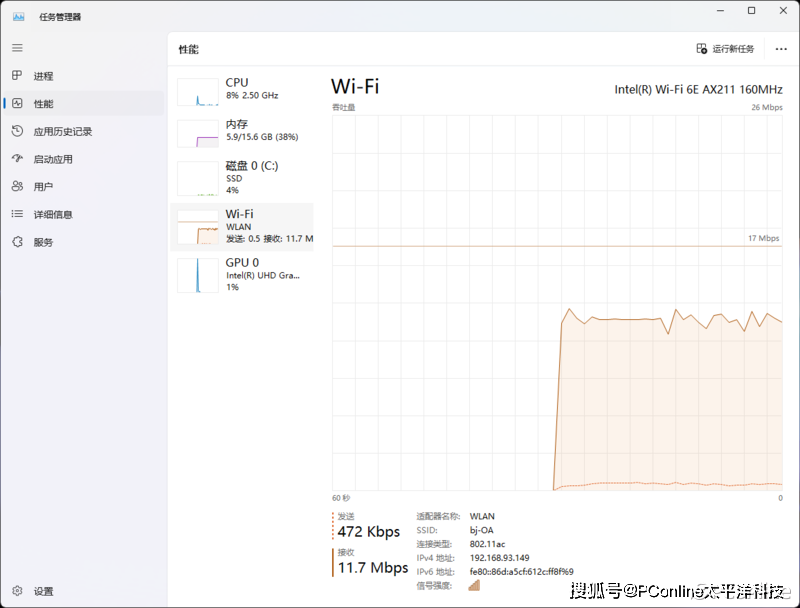The width and height of the screenshot is (800, 608).
Task: Click the 26 Mbps scale label
Action: point(767,107)
